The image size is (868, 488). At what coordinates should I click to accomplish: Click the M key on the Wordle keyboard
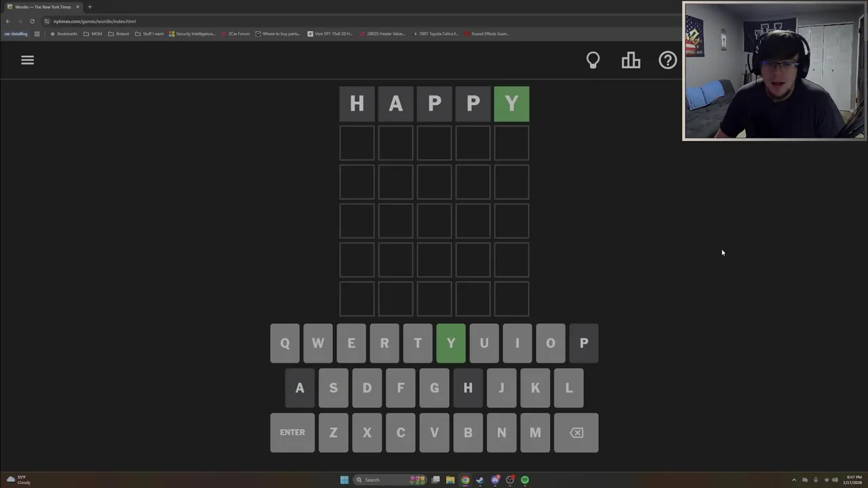pos(535,432)
